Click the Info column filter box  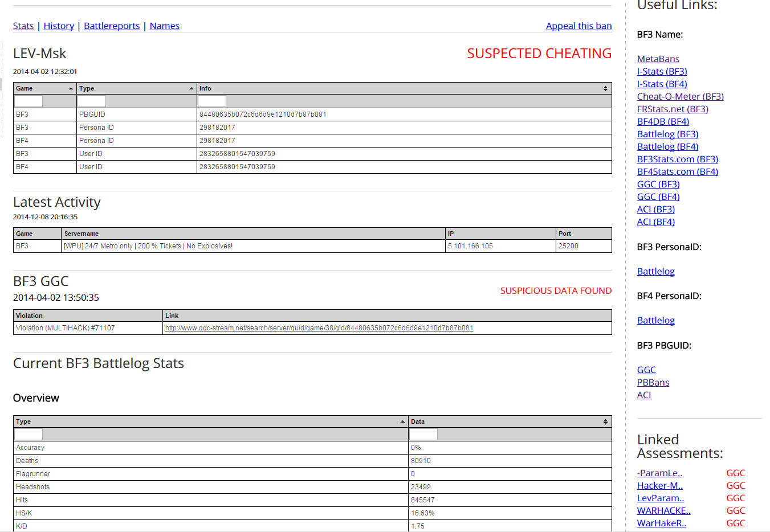click(212, 101)
